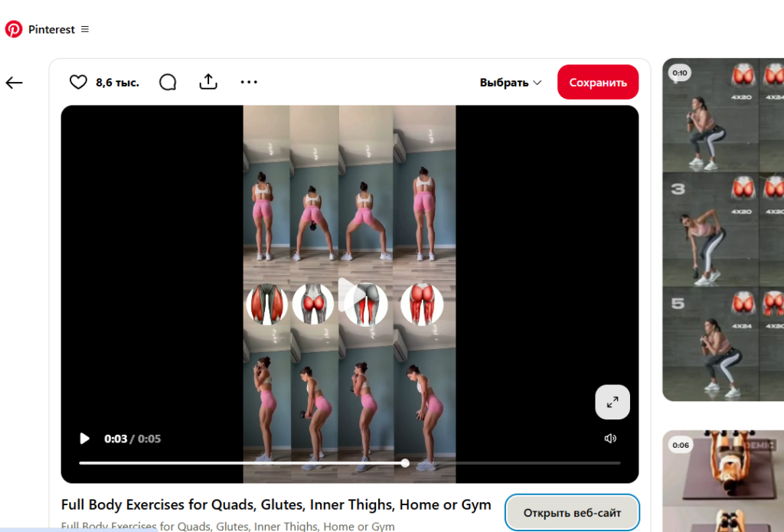
Task: Click the Pinterest wordmark text
Action: click(51, 30)
